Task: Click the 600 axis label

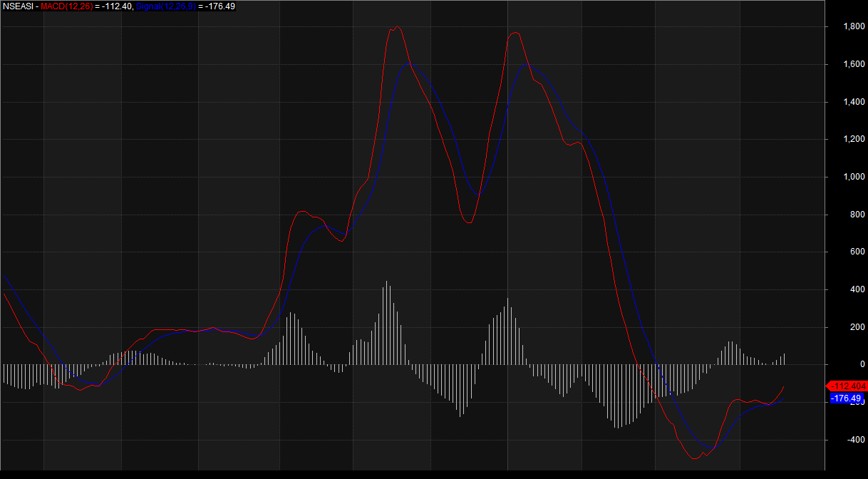Action: point(851,252)
